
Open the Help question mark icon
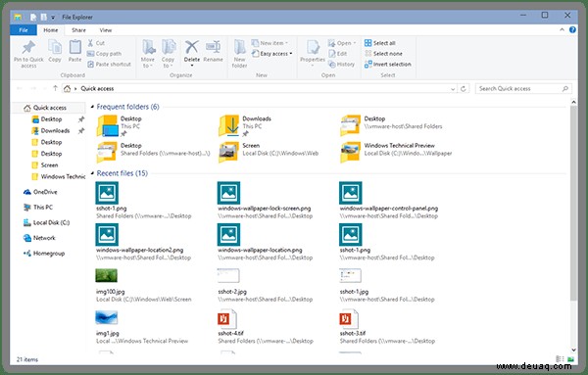(572, 30)
